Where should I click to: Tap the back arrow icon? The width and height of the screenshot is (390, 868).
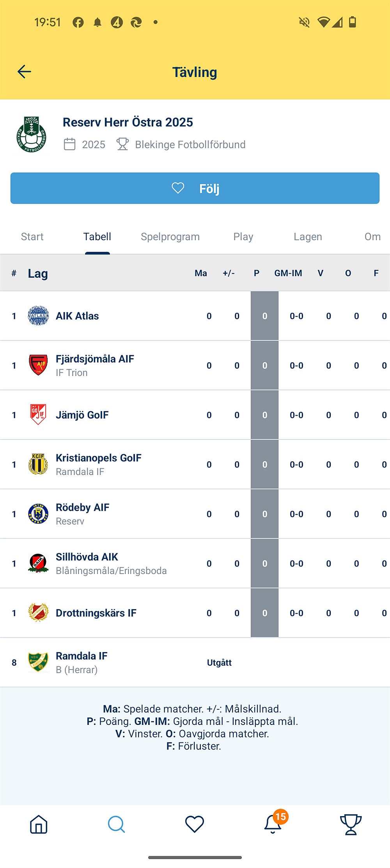coord(24,72)
